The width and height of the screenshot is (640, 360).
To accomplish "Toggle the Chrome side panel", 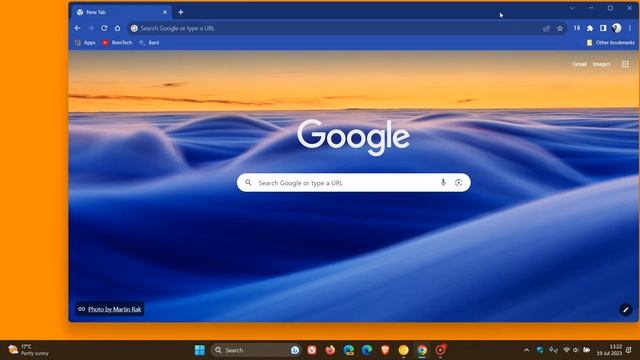I will 603,28.
